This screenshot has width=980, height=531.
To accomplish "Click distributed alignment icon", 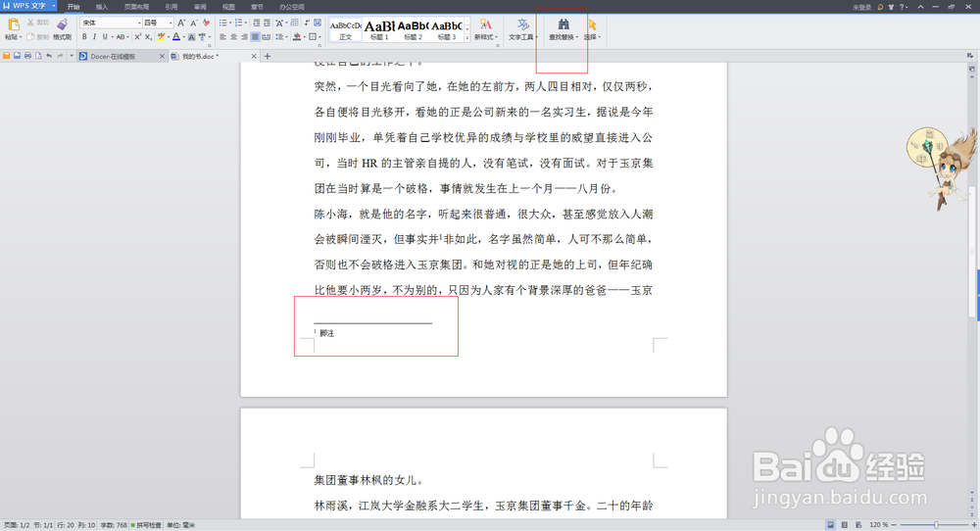I will pos(267,37).
